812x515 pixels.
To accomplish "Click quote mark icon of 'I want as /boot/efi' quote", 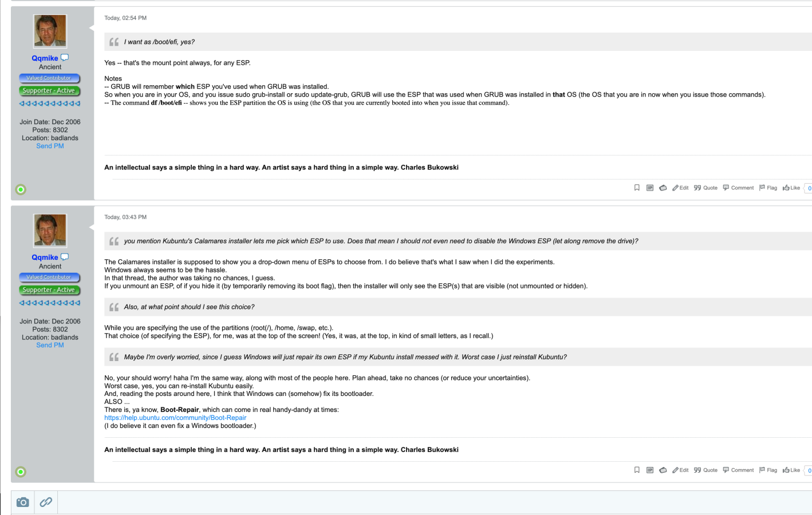I will point(114,42).
